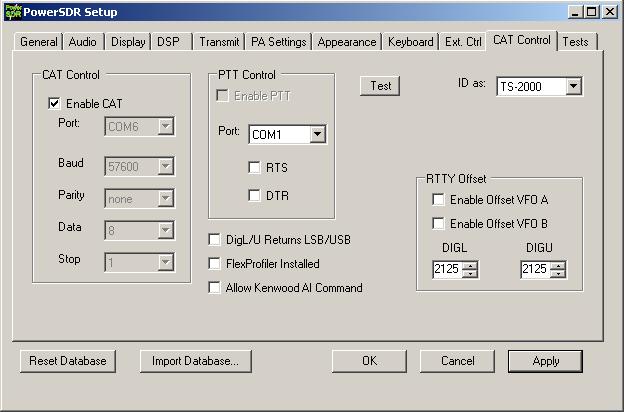Screen dimensions: 624x412
Task: Toggle FlexProfiler Installed checkbox
Action: (215, 264)
